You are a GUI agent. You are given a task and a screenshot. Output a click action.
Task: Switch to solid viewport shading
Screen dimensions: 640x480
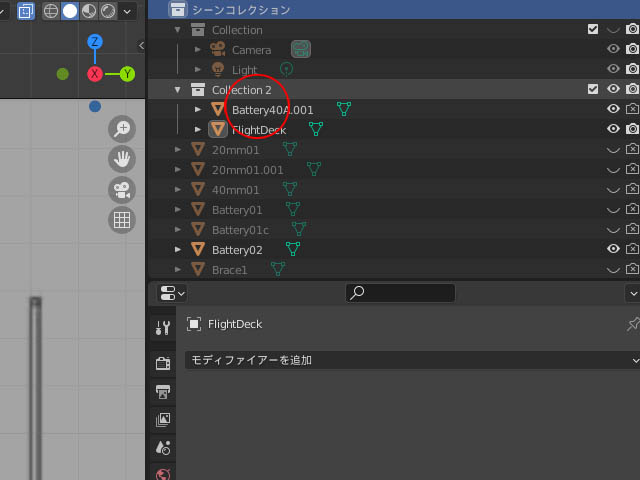70,11
